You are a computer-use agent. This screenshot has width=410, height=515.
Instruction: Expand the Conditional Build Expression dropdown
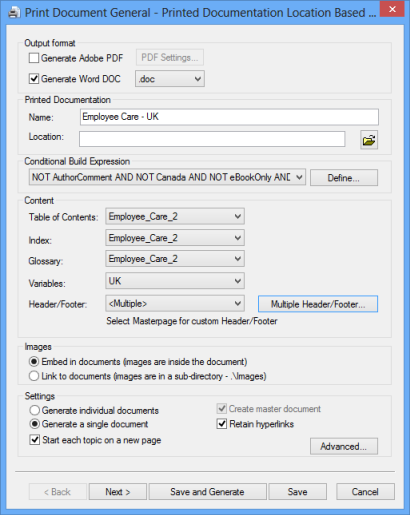coord(167,177)
